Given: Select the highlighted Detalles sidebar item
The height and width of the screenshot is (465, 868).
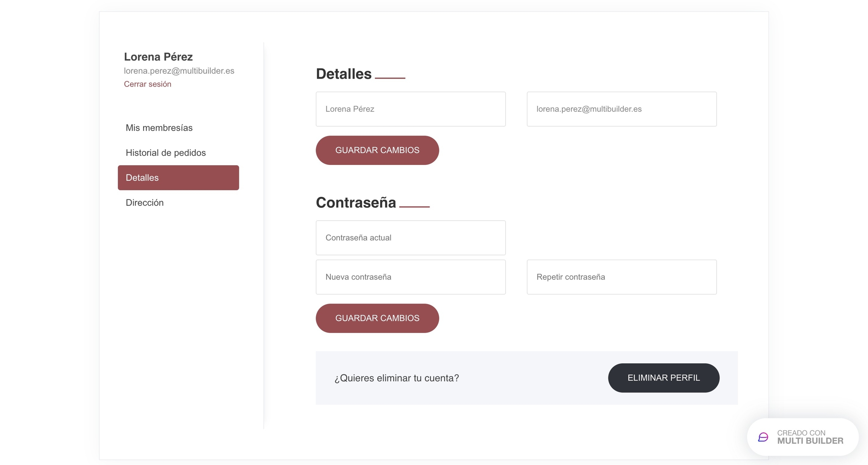Looking at the screenshot, I should point(178,178).
